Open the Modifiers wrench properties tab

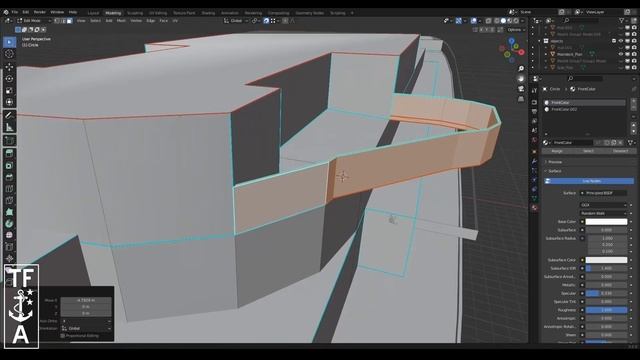[534, 161]
